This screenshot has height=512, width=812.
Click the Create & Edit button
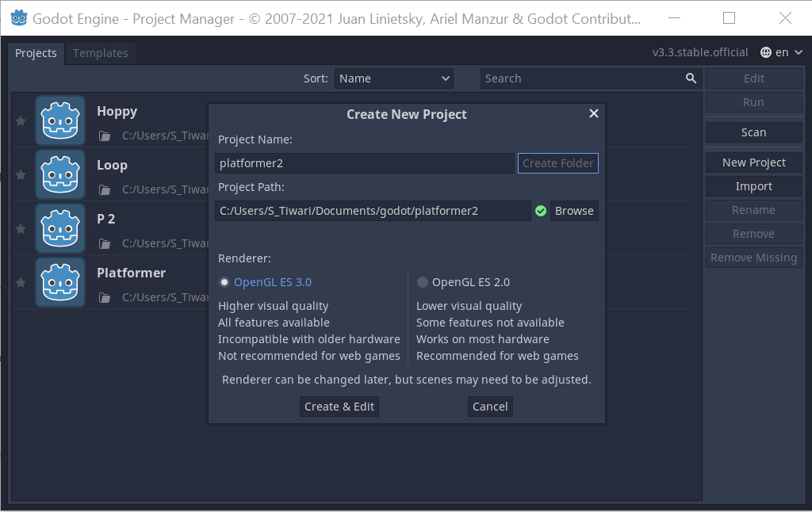(339, 407)
